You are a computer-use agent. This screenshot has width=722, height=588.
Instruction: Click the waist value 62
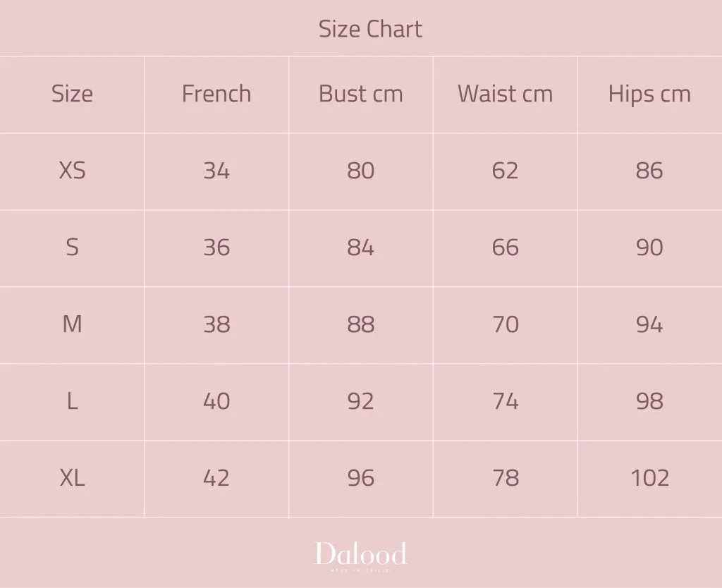point(505,171)
